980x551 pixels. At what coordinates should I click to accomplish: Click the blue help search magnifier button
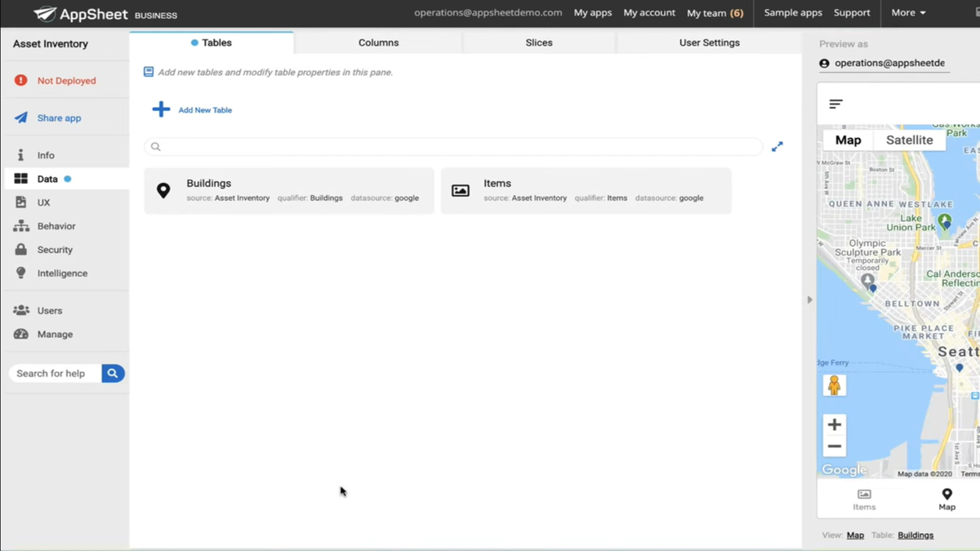coord(113,373)
